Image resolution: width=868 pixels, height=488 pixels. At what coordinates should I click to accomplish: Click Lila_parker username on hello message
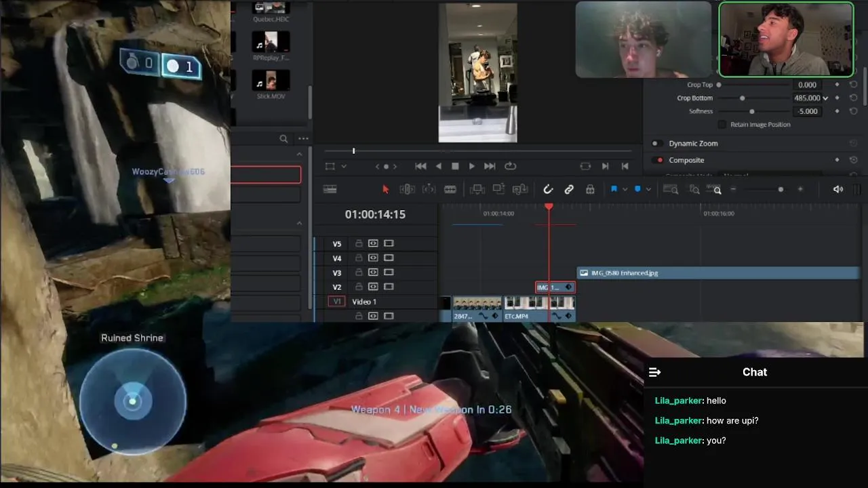(678, 401)
